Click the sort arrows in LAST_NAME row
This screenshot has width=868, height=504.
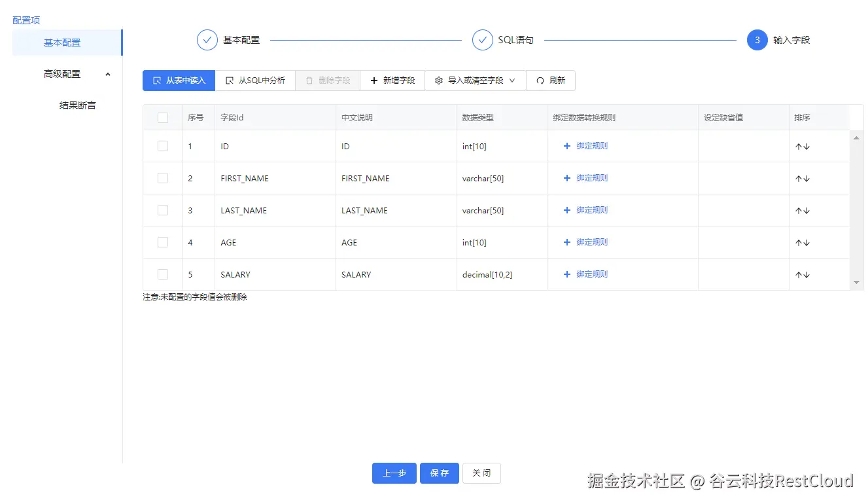click(803, 211)
